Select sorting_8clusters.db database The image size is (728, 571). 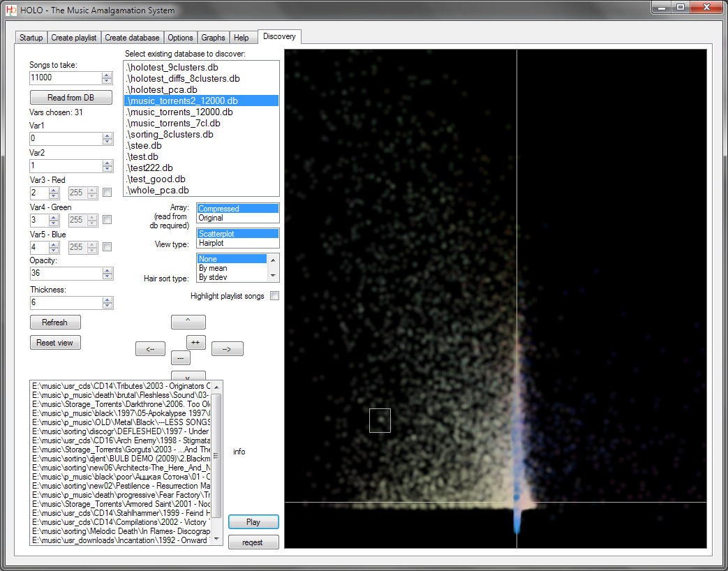tap(202, 134)
